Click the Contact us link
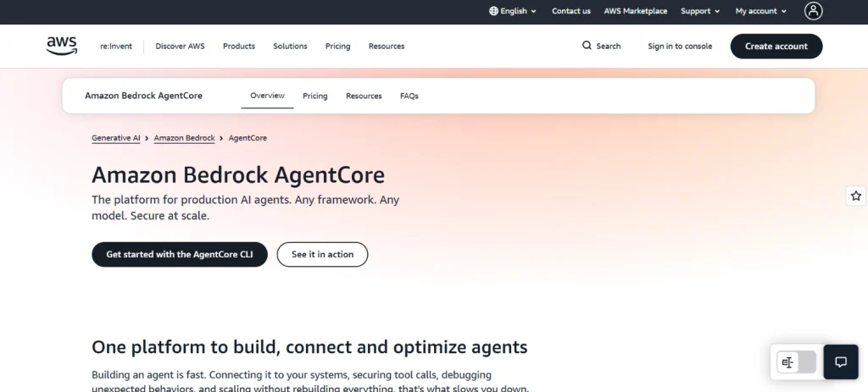This screenshot has height=392, width=868. [571, 11]
